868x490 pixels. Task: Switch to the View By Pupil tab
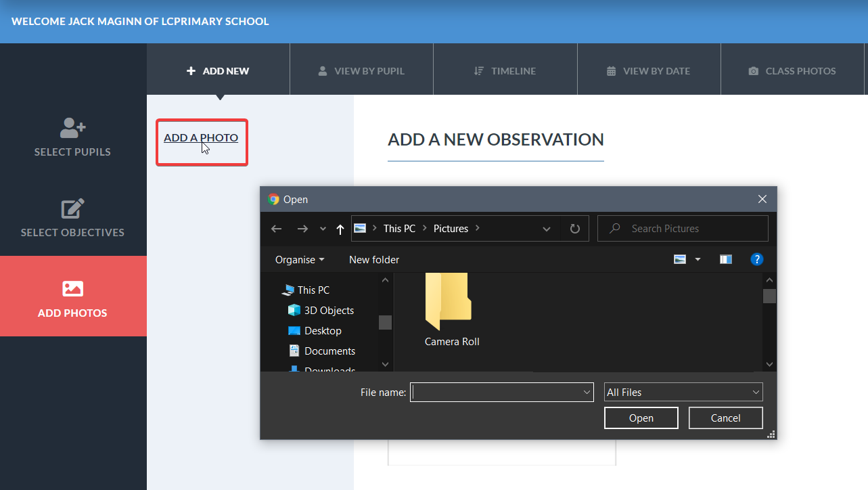pos(361,70)
